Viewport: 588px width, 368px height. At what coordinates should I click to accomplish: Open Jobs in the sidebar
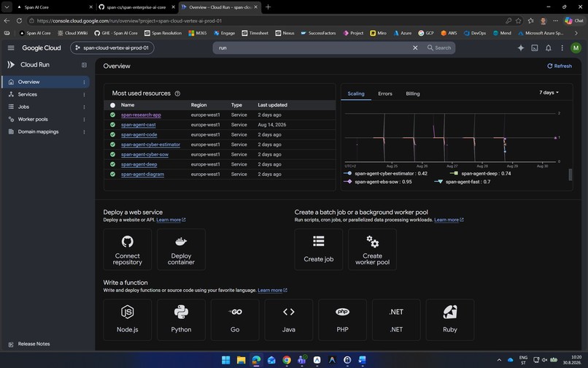[23, 107]
